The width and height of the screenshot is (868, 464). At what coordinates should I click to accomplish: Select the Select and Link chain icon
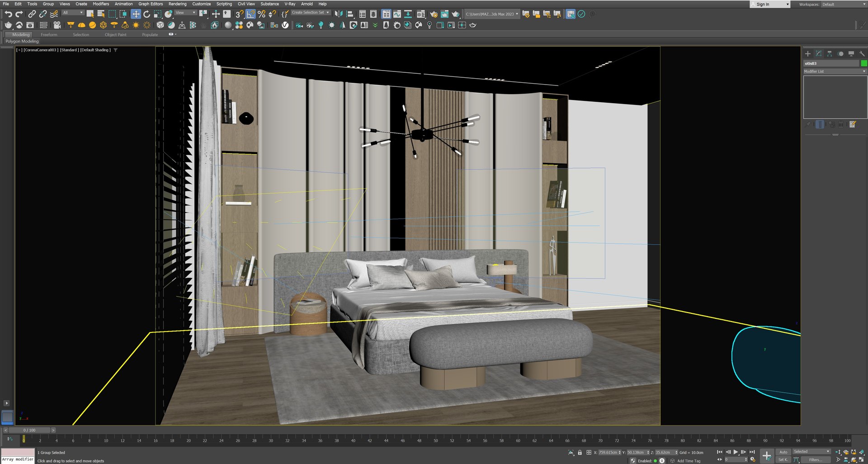click(32, 14)
